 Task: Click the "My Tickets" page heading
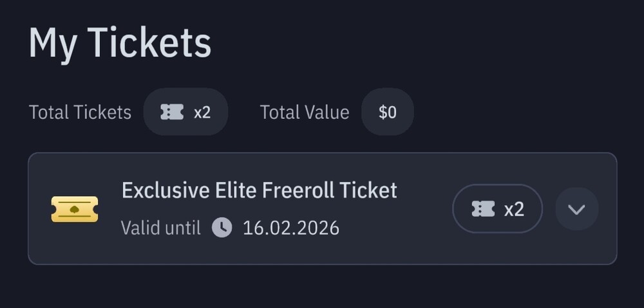tap(120, 43)
